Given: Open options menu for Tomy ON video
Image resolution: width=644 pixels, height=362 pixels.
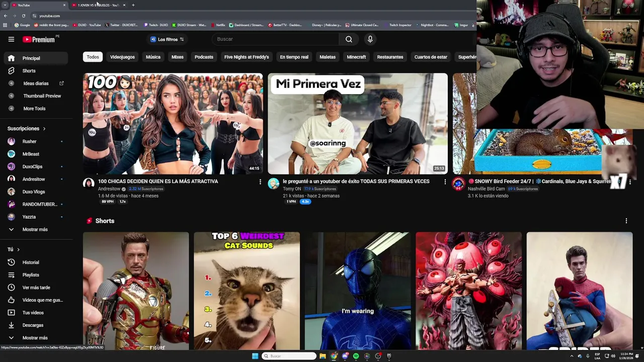Looking at the screenshot, I should pos(445,182).
